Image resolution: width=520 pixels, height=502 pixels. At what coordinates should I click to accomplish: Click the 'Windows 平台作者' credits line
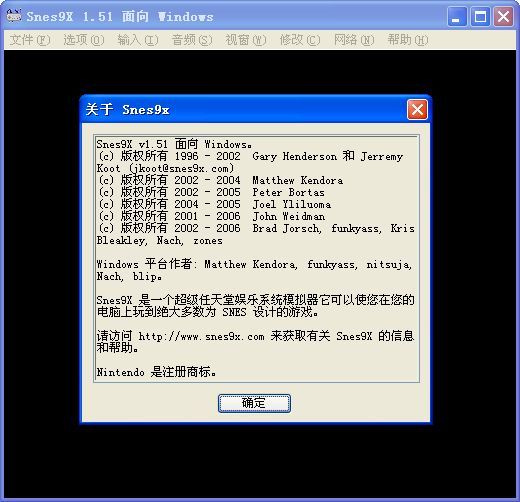point(255,264)
